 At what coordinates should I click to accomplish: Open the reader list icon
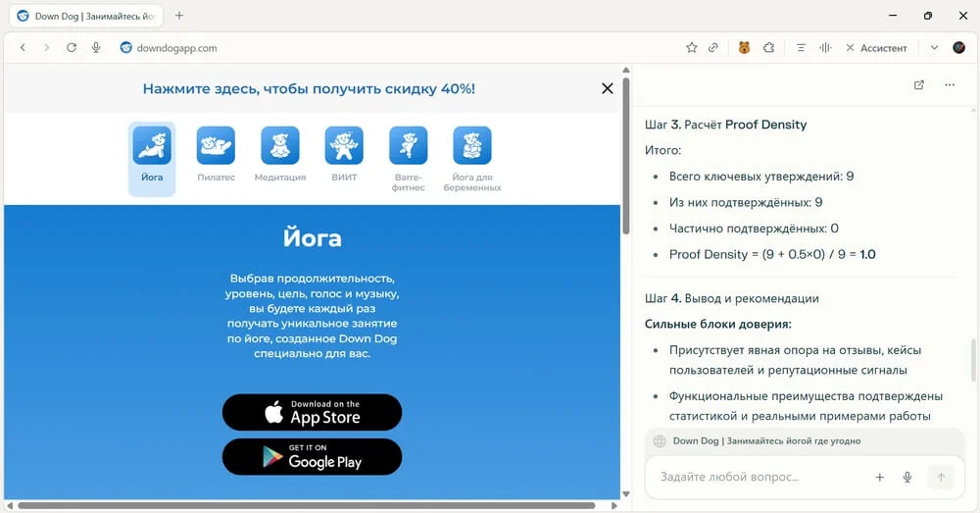801,47
